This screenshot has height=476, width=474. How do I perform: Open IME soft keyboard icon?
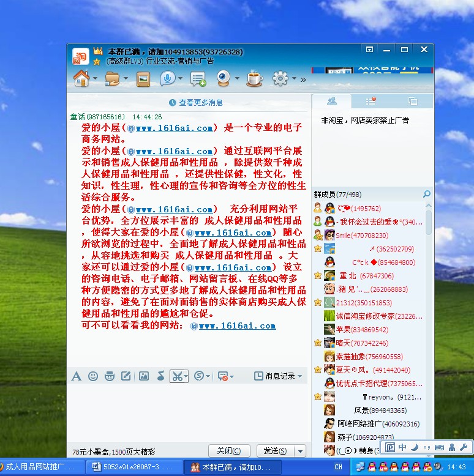point(439,447)
